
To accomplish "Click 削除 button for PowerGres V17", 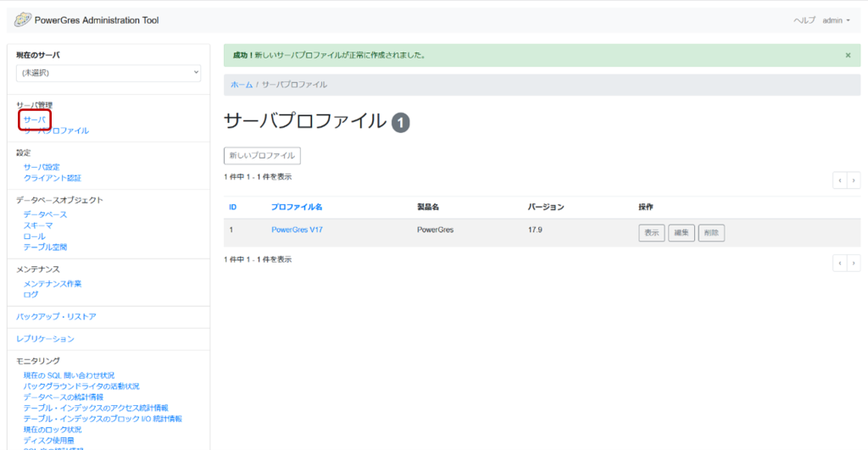I will pyautogui.click(x=711, y=233).
